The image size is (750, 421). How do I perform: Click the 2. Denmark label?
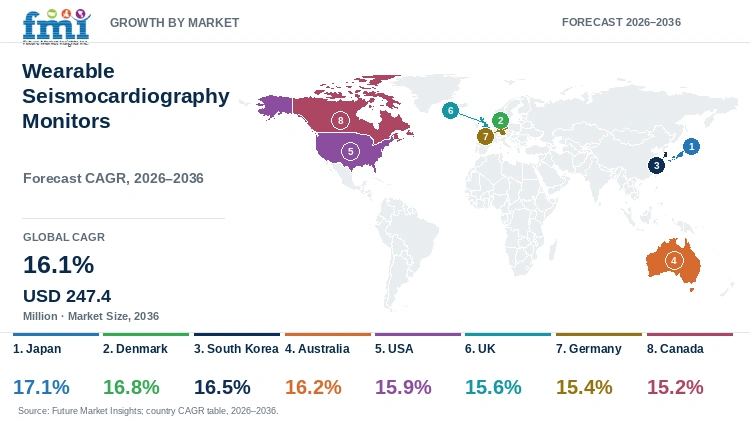[135, 349]
